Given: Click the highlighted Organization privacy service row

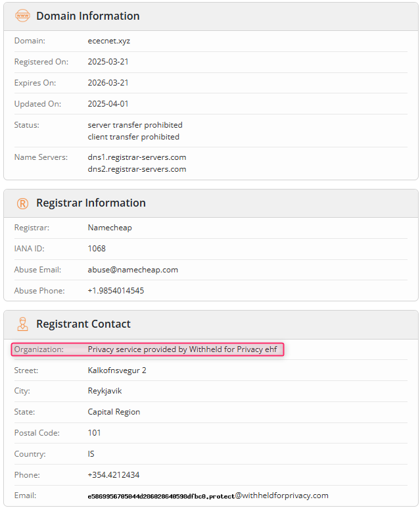Looking at the screenshot, I should [147, 349].
